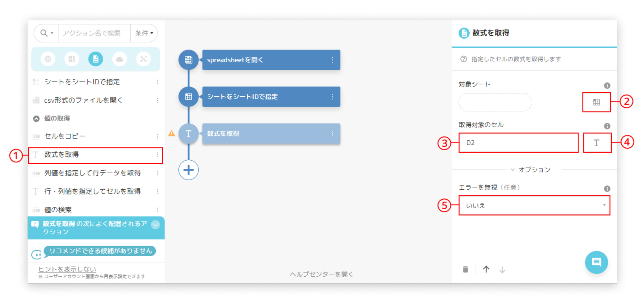
Task: Collapse the recommended actions banner chevron
Action: 155,224
